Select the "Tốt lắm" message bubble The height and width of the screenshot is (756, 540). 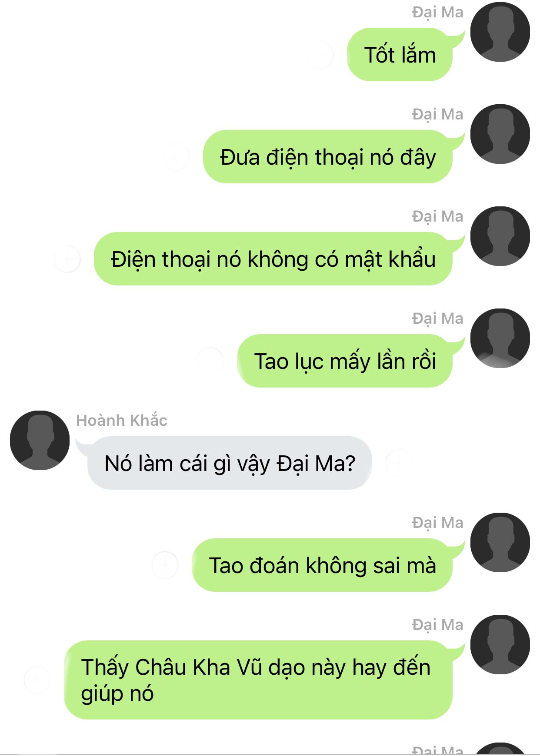click(400, 55)
